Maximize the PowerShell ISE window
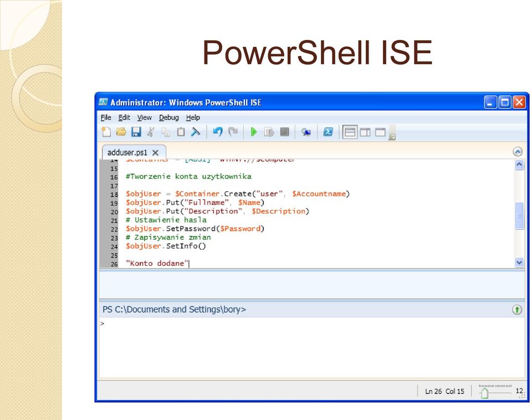 point(504,102)
